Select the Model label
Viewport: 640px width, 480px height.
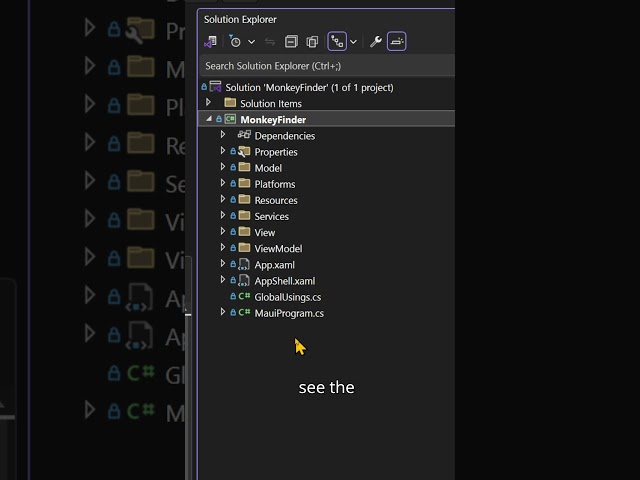tap(268, 168)
